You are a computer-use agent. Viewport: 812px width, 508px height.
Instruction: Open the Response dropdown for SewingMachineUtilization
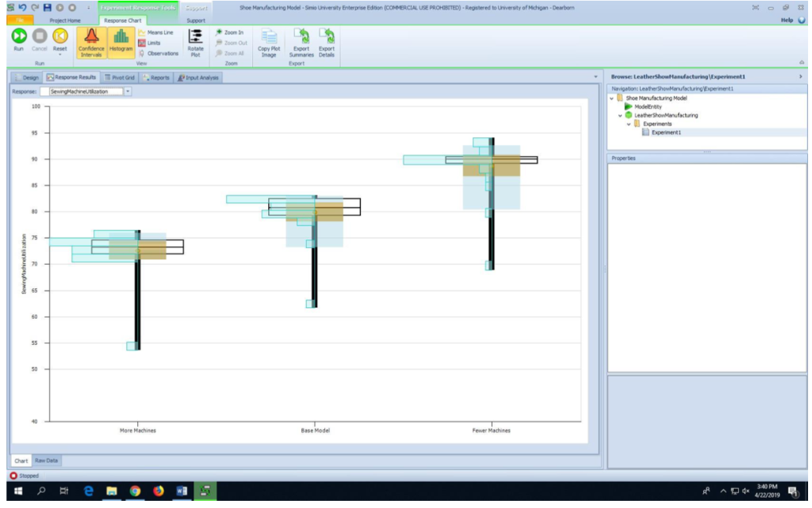[128, 92]
